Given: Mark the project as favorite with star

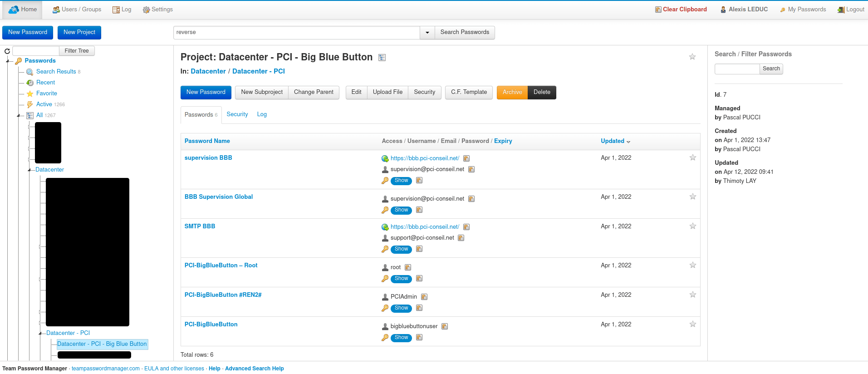Looking at the screenshot, I should coord(692,57).
